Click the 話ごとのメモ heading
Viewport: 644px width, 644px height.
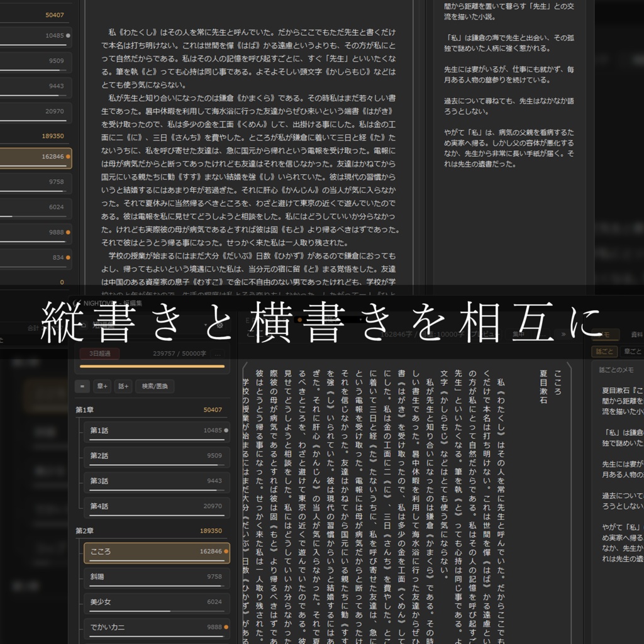pos(616,370)
